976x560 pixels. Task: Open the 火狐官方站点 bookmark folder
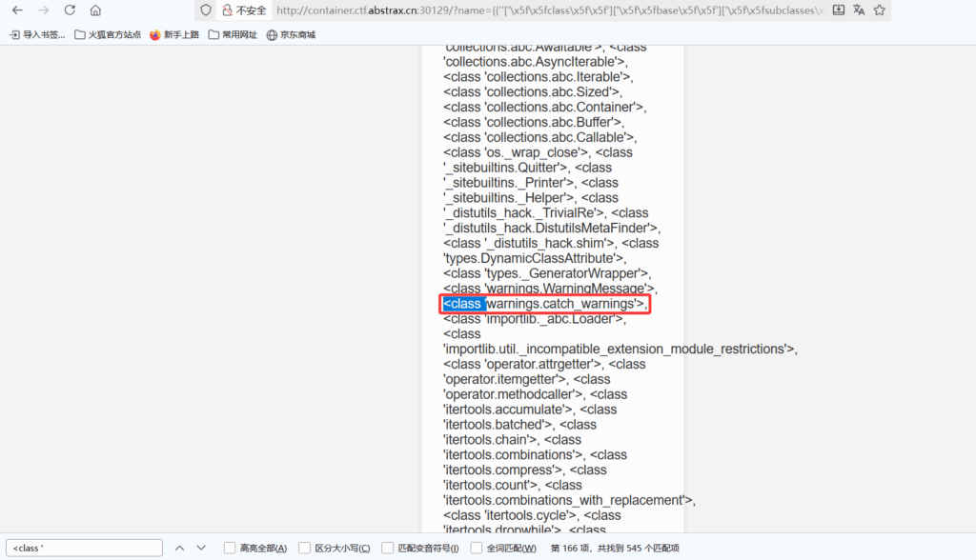pyautogui.click(x=108, y=35)
